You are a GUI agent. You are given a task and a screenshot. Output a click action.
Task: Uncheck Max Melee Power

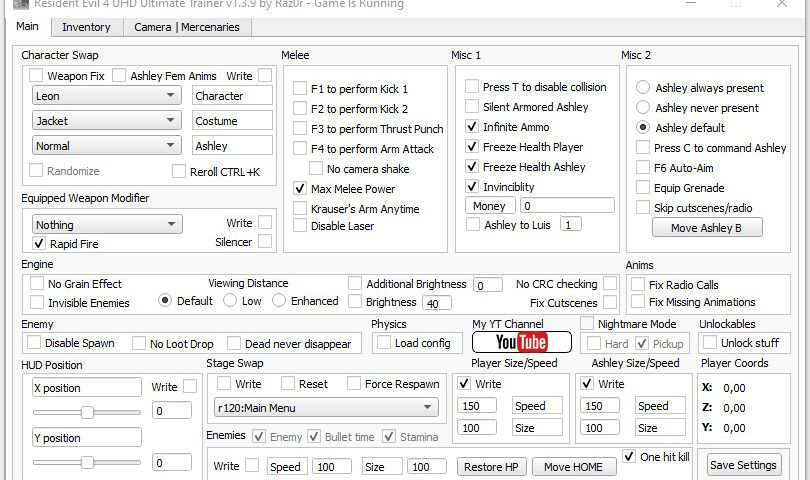(300, 189)
